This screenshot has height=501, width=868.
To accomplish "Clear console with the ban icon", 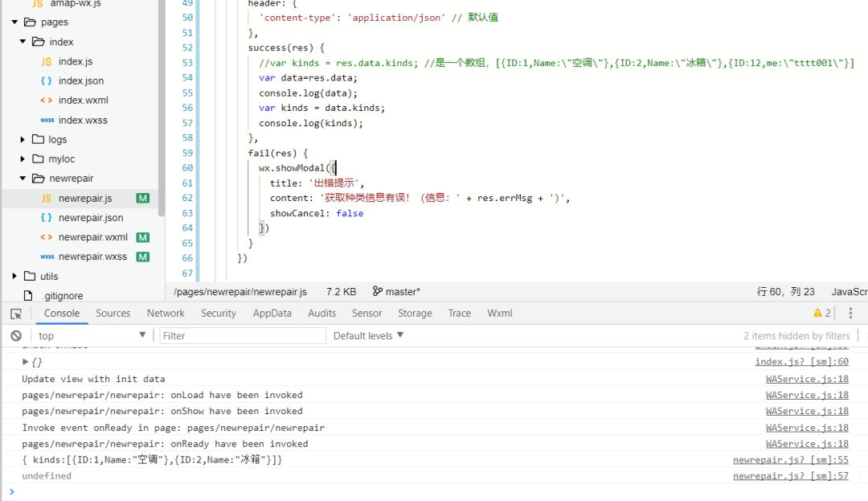I will point(16,335).
